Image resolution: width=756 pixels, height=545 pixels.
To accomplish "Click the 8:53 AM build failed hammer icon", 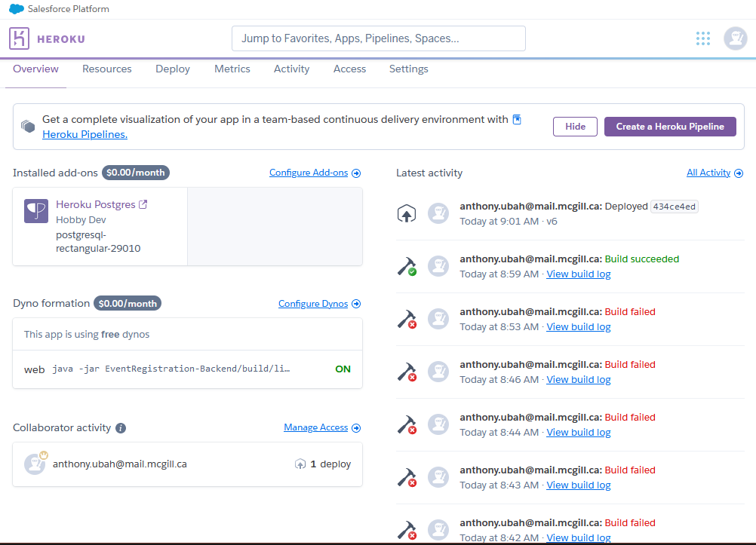I will pos(407,319).
